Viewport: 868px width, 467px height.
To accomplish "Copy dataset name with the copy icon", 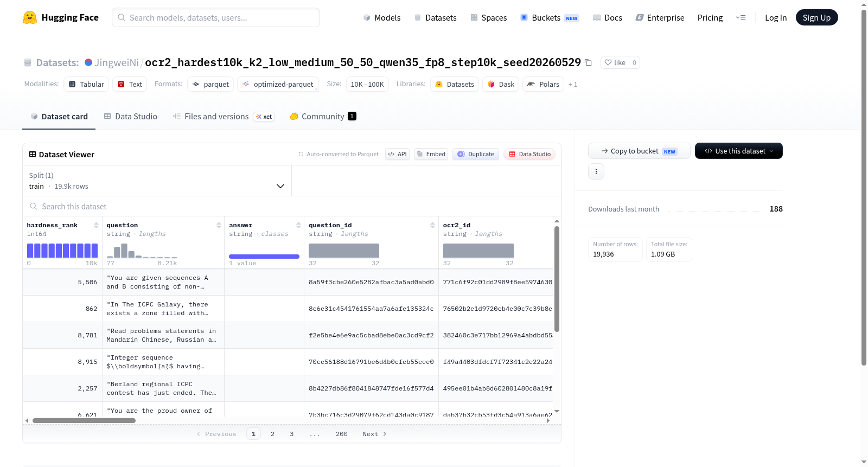I will click(588, 62).
